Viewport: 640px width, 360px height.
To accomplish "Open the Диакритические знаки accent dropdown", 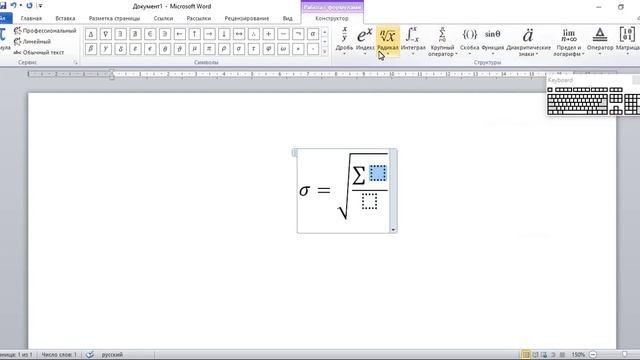I will tap(528, 41).
